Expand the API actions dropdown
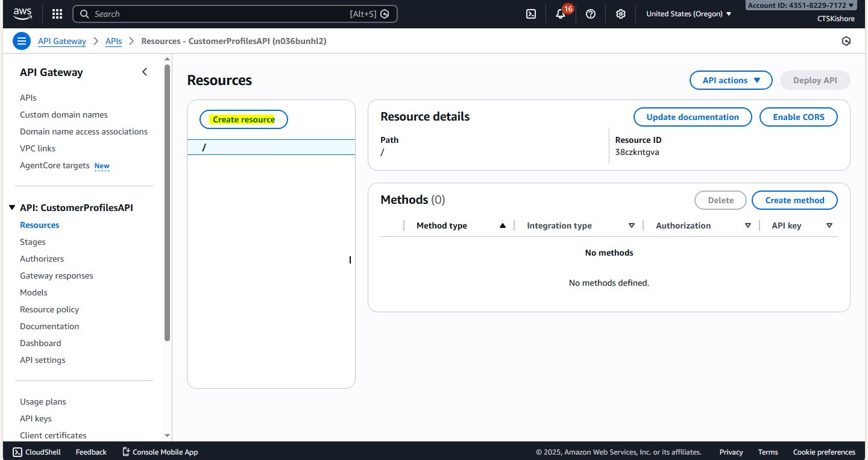The image size is (868, 460). 731,80
